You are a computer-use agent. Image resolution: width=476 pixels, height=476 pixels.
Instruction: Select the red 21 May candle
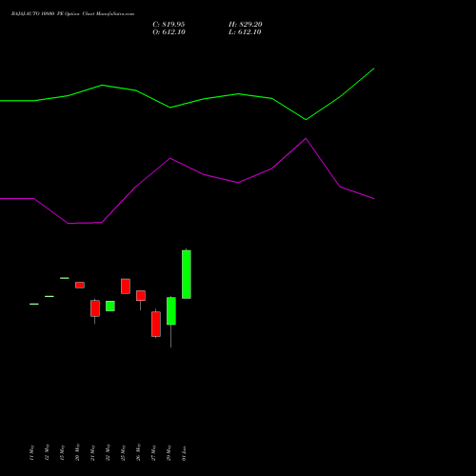coord(95,308)
